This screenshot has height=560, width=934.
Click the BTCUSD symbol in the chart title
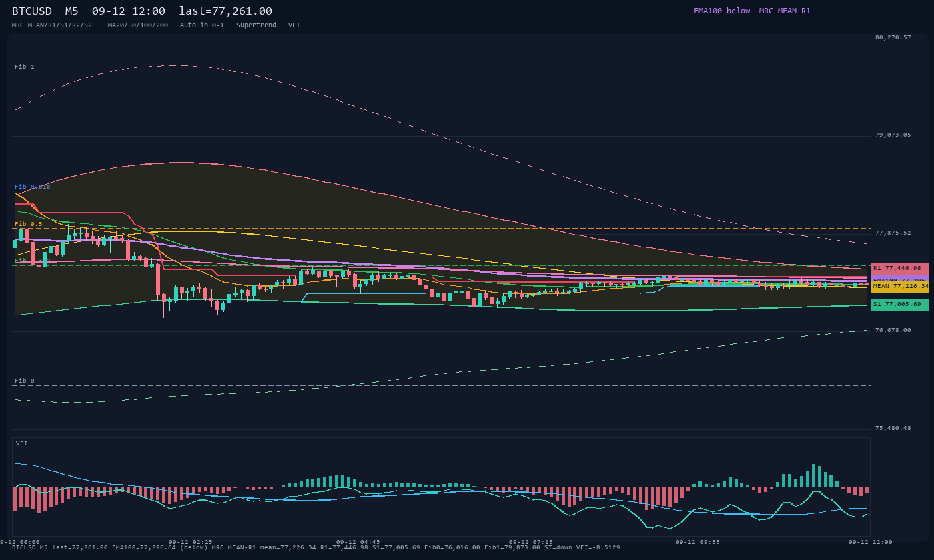[x=31, y=11]
